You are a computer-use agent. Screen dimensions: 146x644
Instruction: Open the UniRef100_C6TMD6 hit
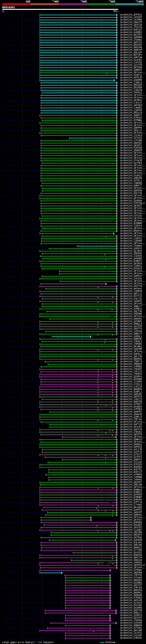[x=131, y=20]
